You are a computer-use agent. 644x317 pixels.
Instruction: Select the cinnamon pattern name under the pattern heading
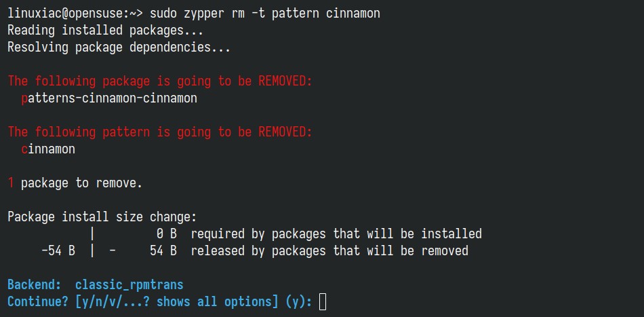pos(48,149)
